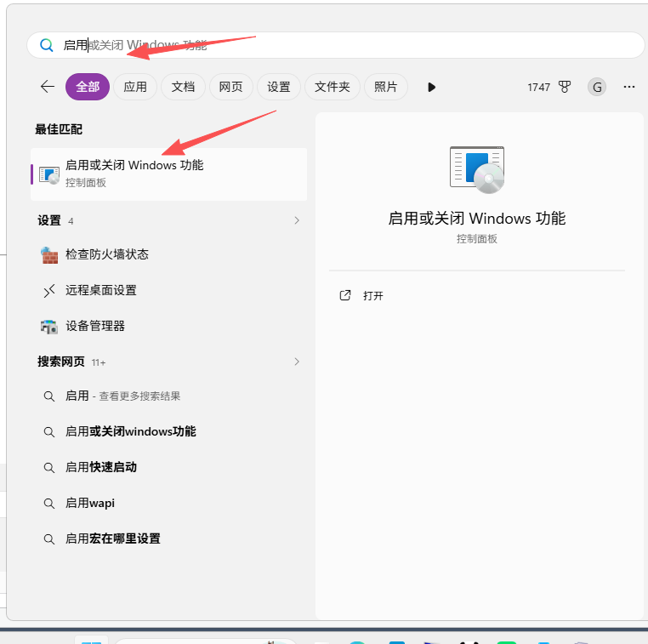
Task: Click the magnifier icon in search box
Action: click(x=46, y=45)
